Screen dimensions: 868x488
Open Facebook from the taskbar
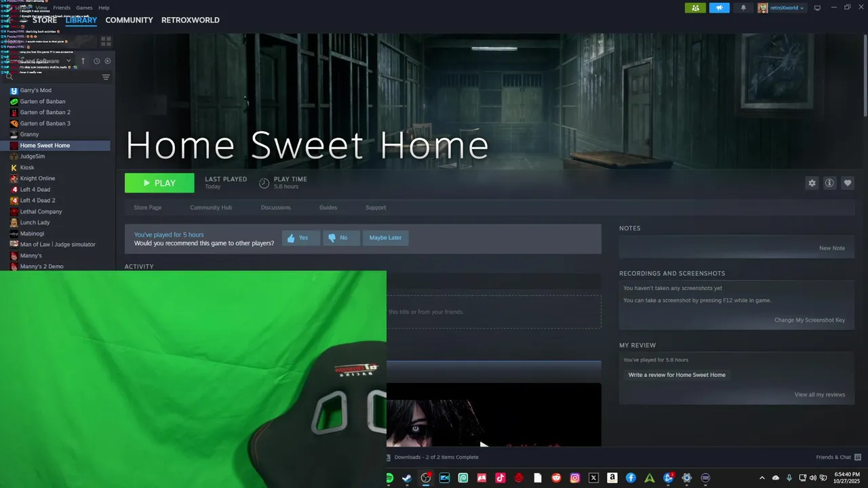631,478
